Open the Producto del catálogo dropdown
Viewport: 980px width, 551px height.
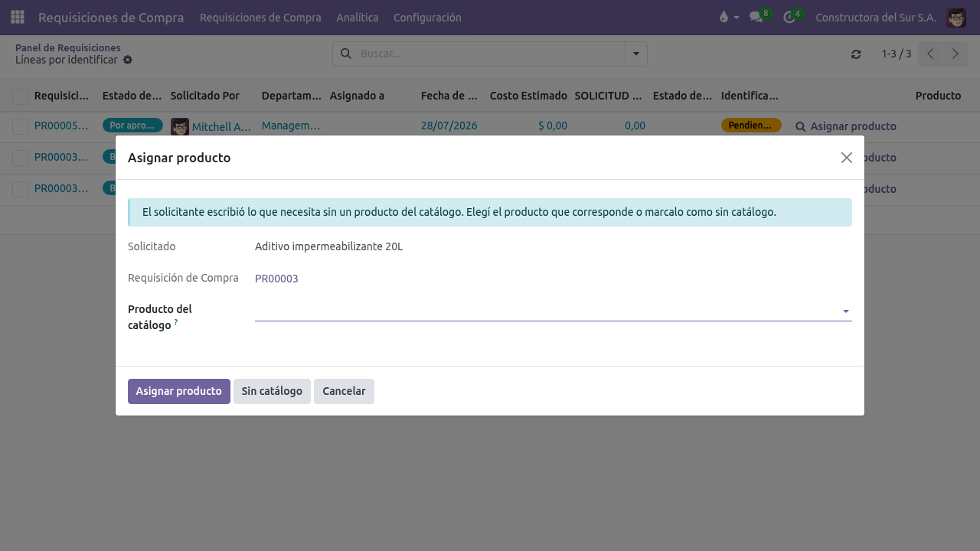[x=554, y=311]
